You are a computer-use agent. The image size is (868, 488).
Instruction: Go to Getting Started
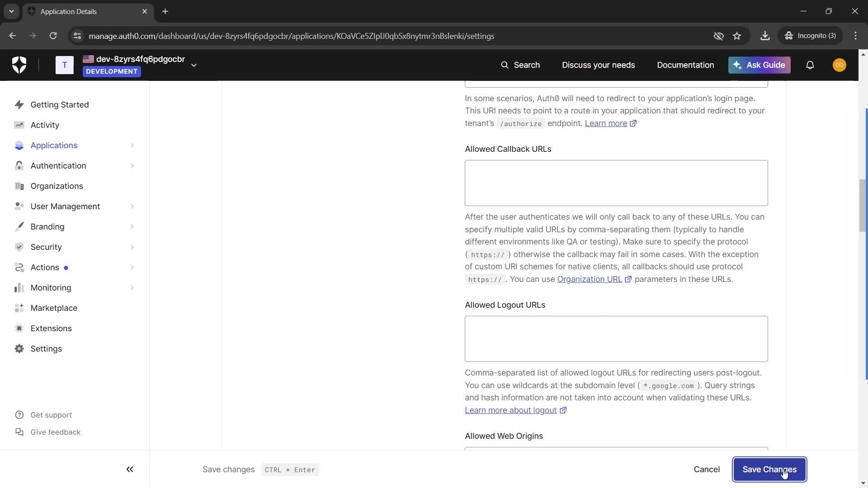[60, 105]
